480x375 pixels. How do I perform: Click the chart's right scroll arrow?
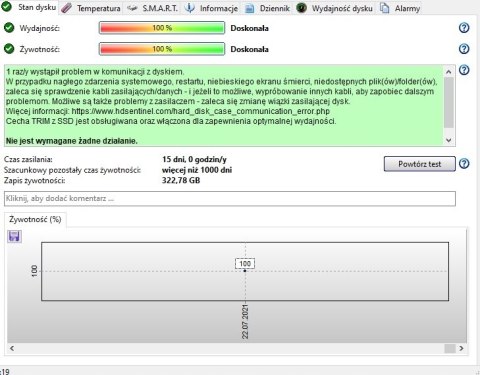[x=461, y=348]
